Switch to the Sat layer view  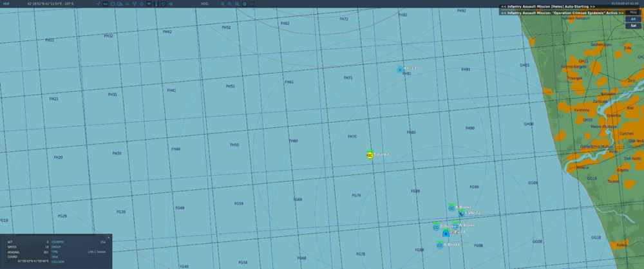[x=634, y=26]
